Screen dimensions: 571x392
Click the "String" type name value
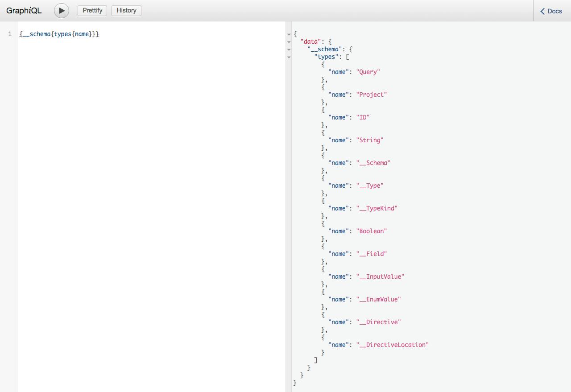pyautogui.click(x=370, y=140)
